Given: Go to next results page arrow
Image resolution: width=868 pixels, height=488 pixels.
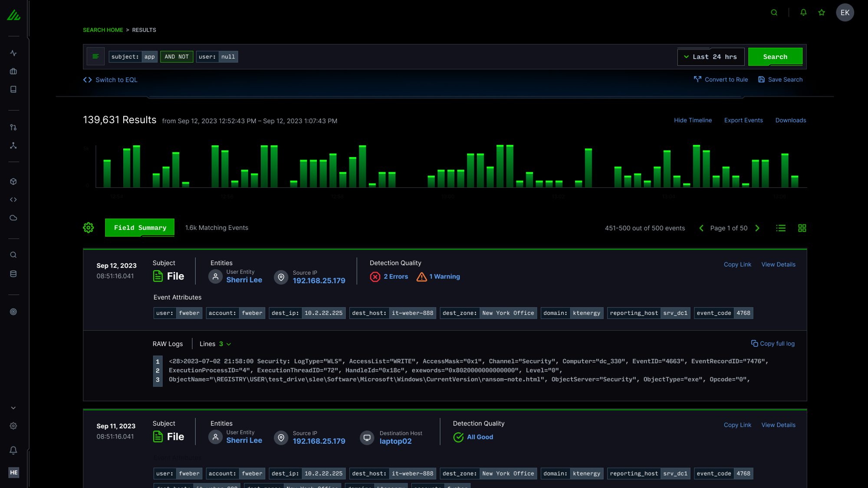Looking at the screenshot, I should (757, 228).
